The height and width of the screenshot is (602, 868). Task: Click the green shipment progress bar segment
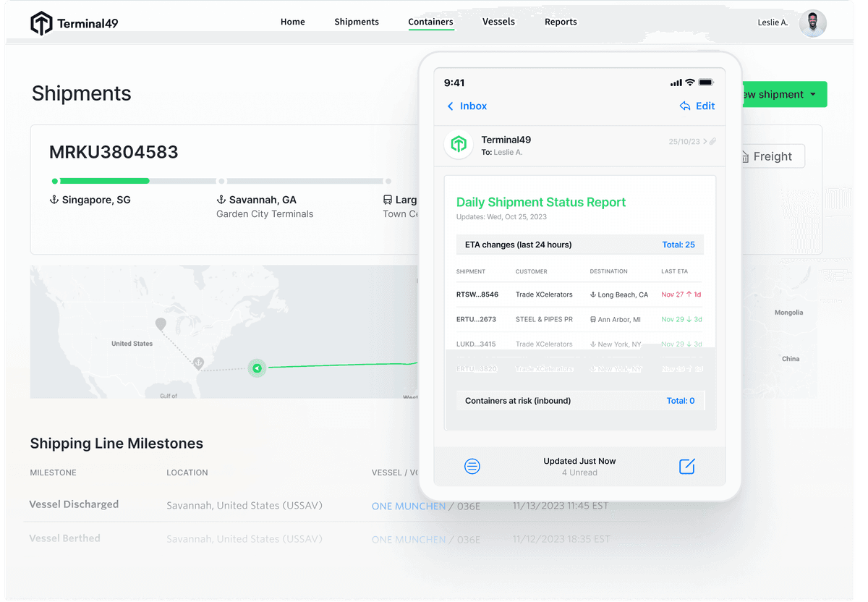pos(105,181)
